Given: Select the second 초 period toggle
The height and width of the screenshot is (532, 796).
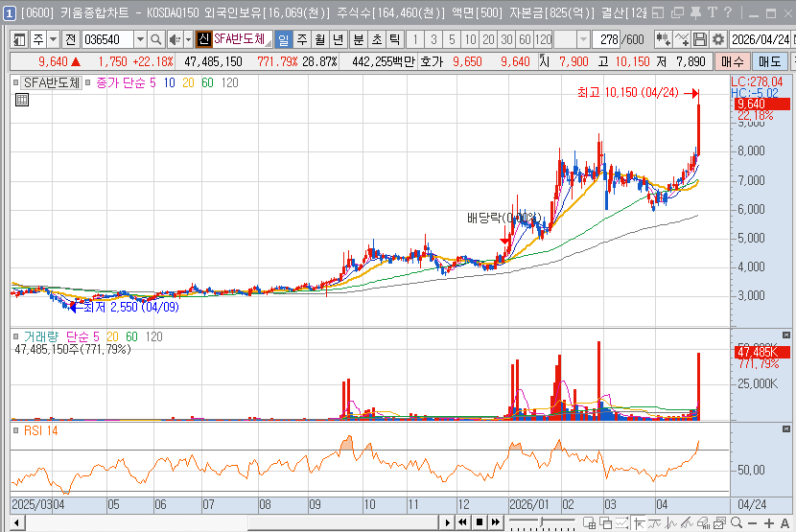Looking at the screenshot, I should pyautogui.click(x=377, y=39).
